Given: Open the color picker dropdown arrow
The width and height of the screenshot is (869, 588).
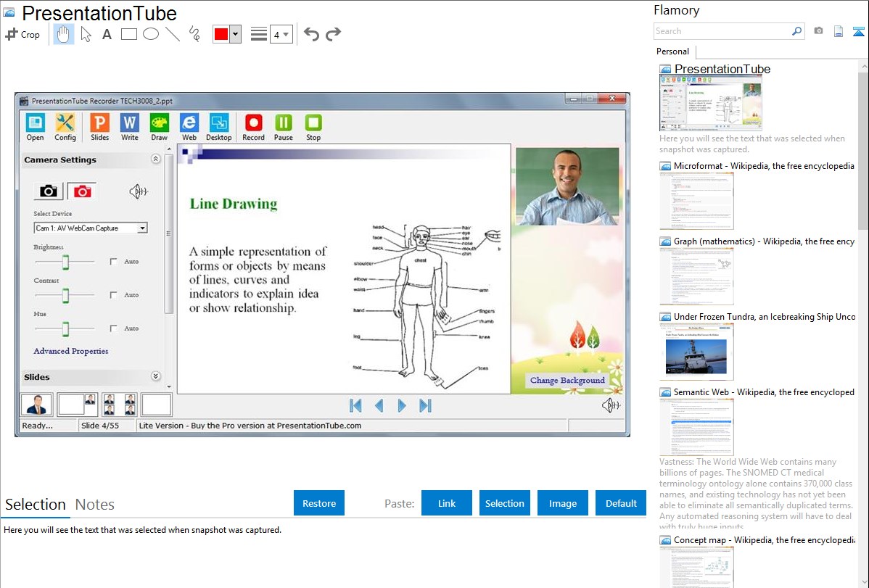Looking at the screenshot, I should [235, 34].
